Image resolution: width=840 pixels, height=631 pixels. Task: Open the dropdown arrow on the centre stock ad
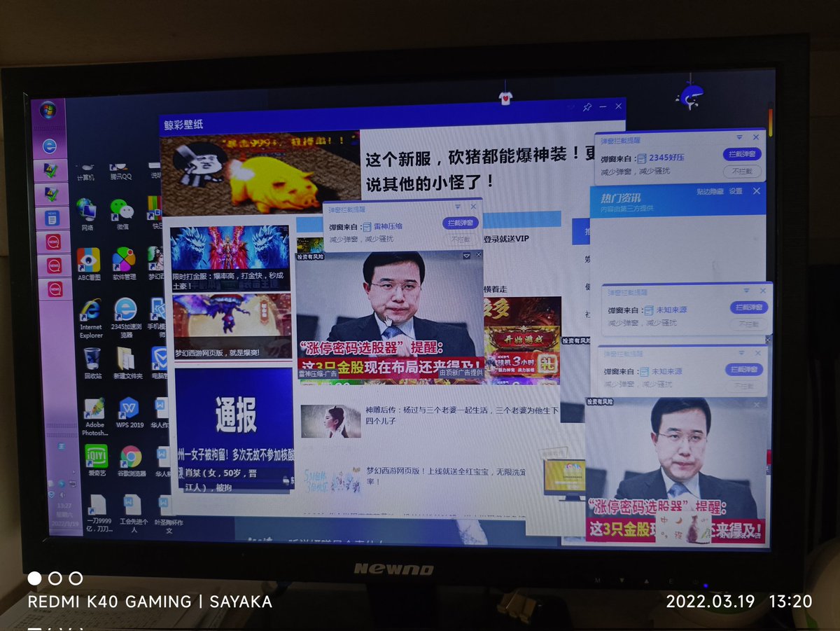coord(467,256)
